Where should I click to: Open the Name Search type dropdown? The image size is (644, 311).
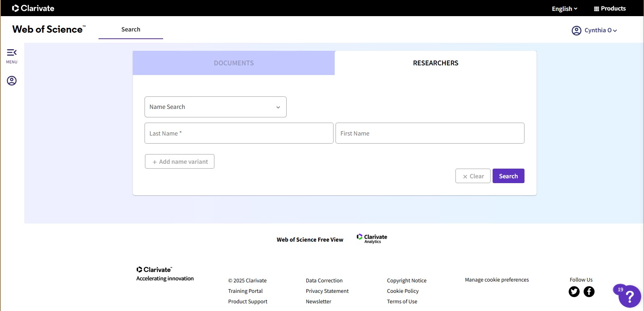pos(216,107)
